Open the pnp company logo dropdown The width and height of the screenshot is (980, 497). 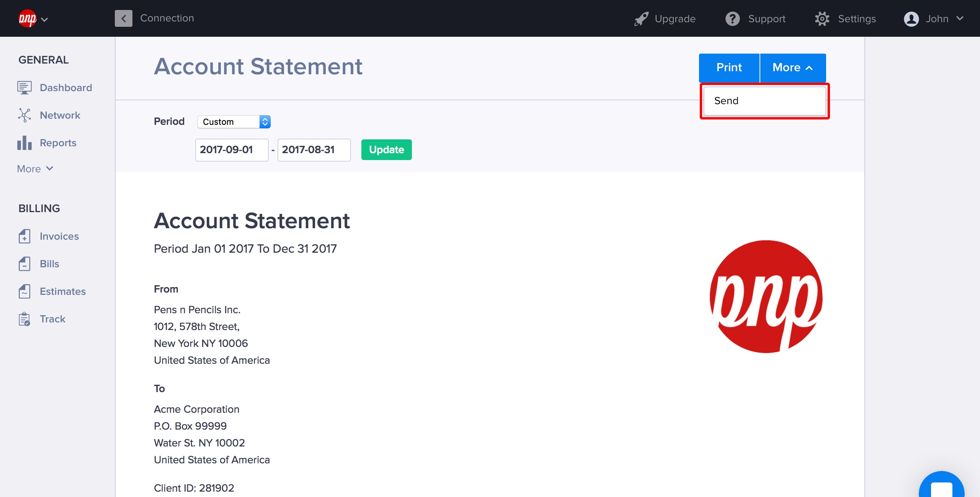pos(33,19)
